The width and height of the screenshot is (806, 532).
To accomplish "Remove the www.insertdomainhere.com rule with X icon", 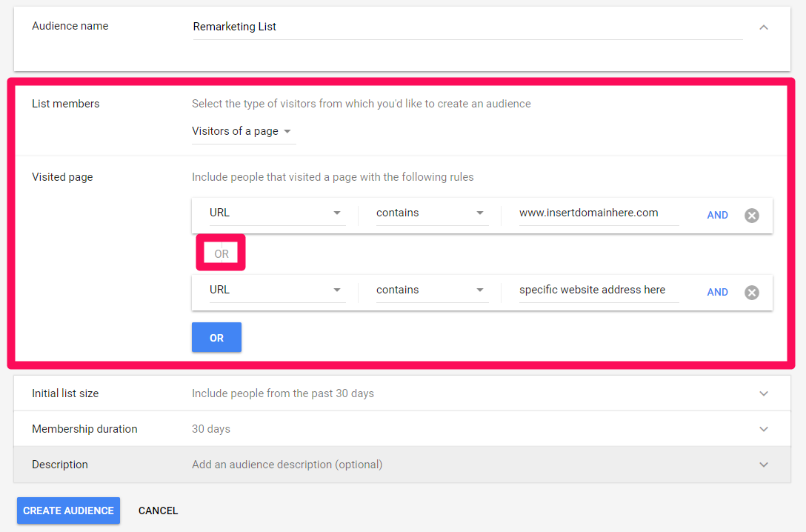I will (751, 216).
